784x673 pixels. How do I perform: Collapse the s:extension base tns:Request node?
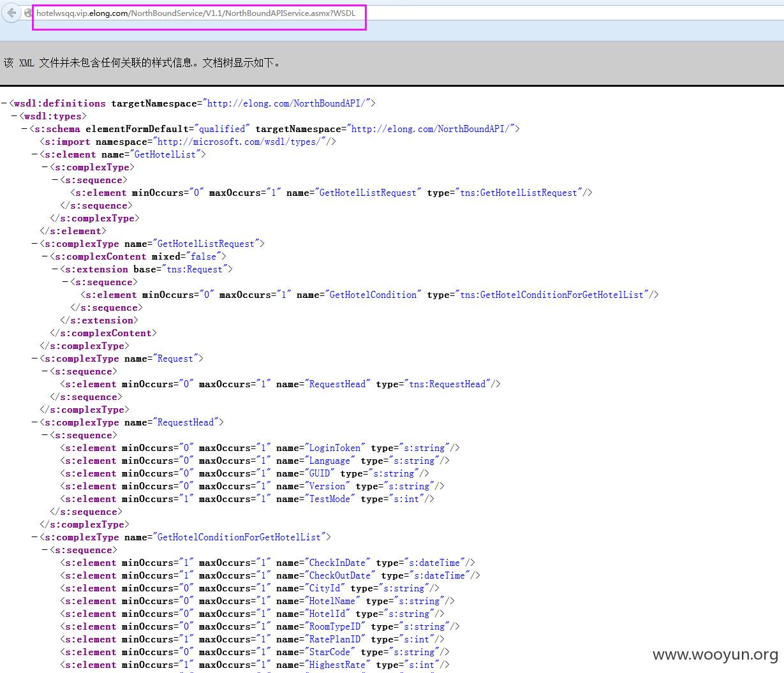coord(55,269)
